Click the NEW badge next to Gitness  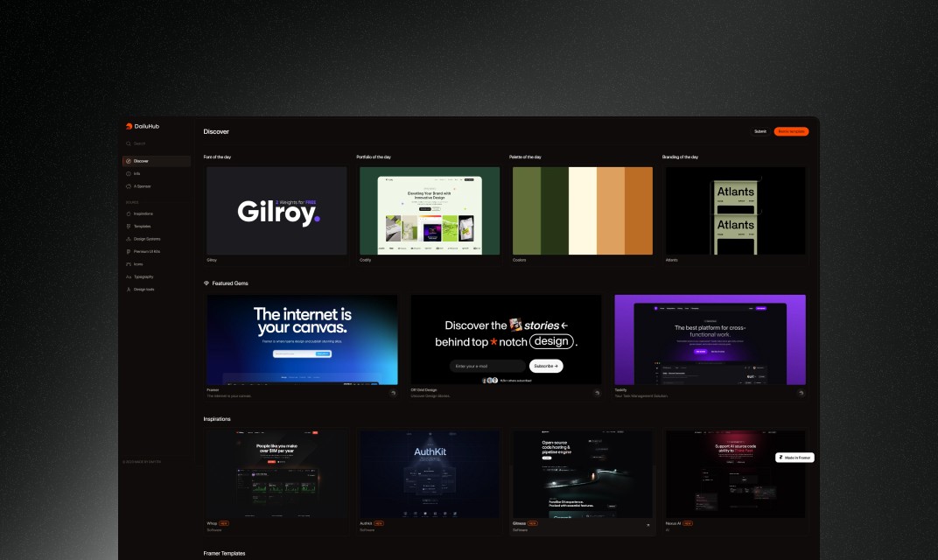[x=532, y=523]
